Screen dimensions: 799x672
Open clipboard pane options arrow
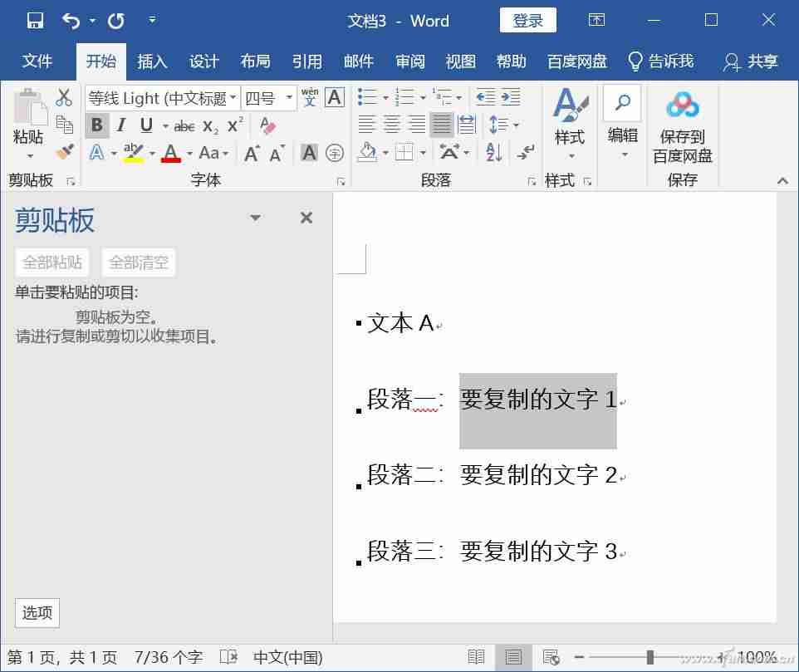(255, 218)
